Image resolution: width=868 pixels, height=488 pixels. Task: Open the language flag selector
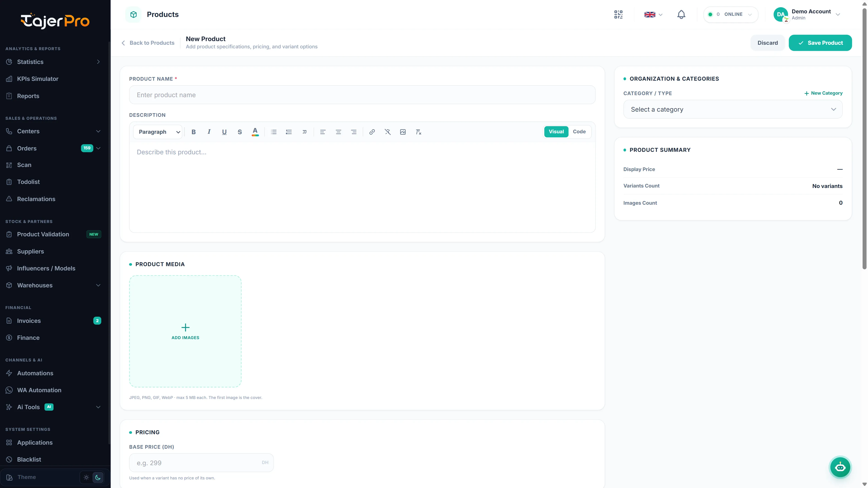click(653, 14)
